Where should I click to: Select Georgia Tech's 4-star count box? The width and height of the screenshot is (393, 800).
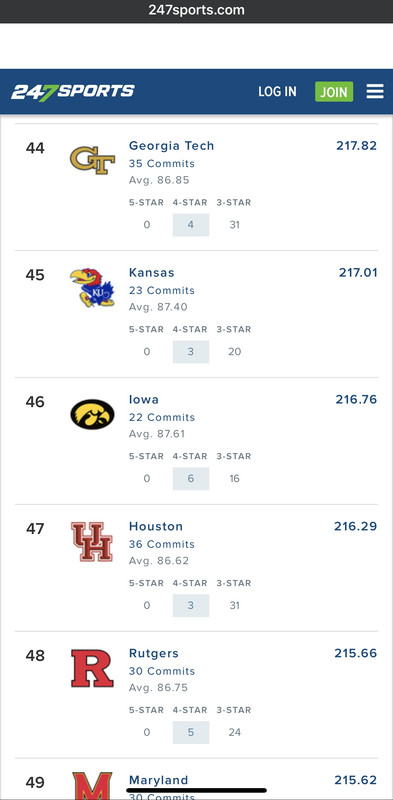click(191, 225)
